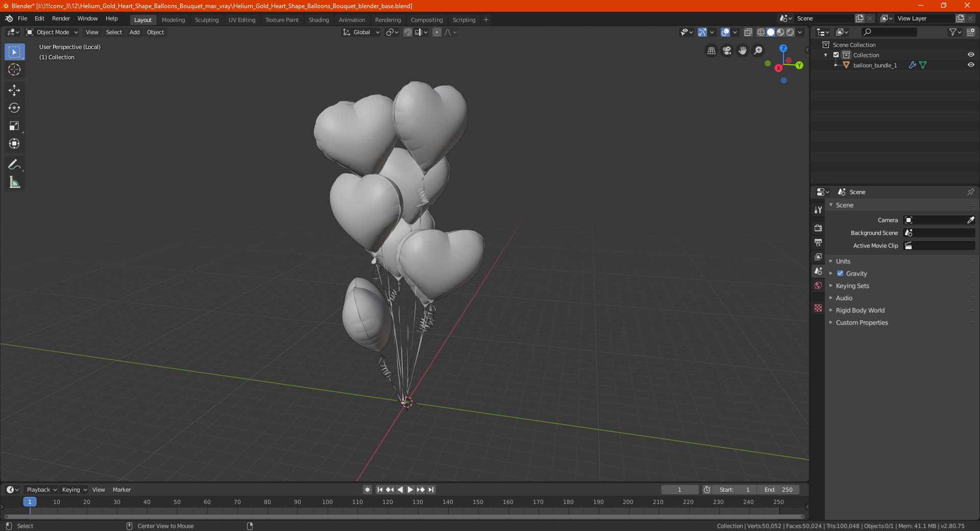
Task: Choose the Move tool
Action: [14, 90]
